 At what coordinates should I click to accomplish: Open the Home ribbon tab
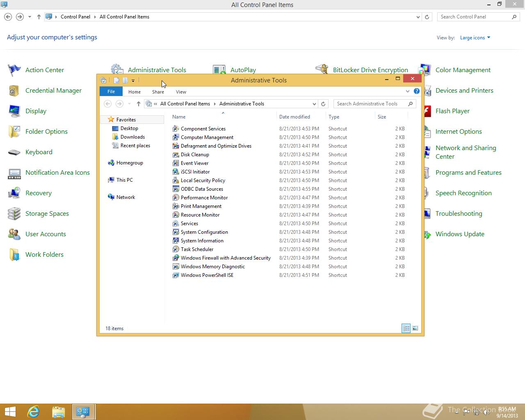point(135,92)
